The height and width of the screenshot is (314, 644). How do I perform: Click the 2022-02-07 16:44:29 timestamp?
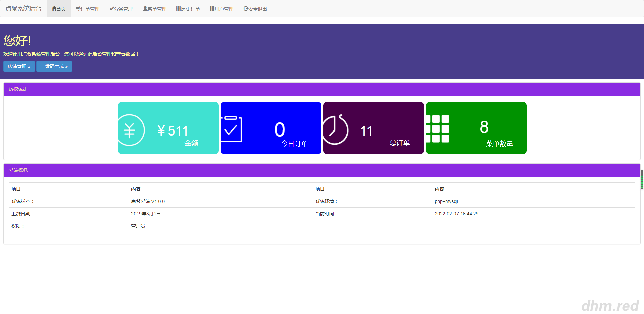point(457,214)
